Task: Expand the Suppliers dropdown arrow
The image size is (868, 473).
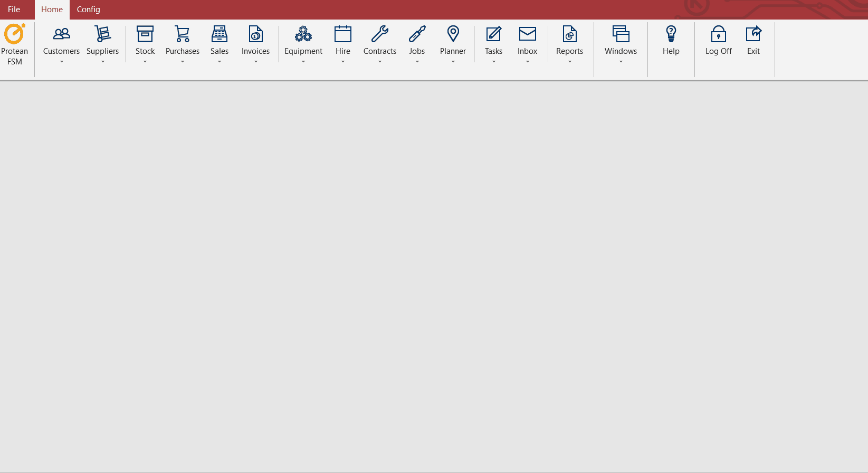Action: [103, 62]
